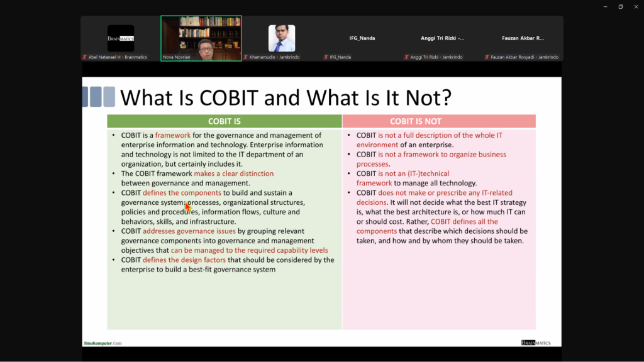The width and height of the screenshot is (644, 362).
Task: Click muted mic icon beside Khamamudin's name
Action: pyautogui.click(x=245, y=57)
